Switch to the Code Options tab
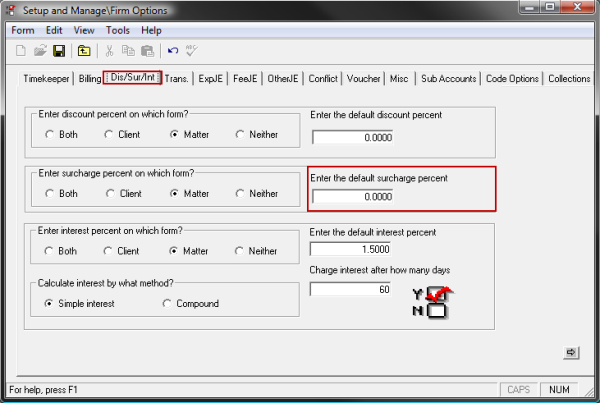Image resolution: width=600 pixels, height=403 pixels. pyautogui.click(x=512, y=78)
